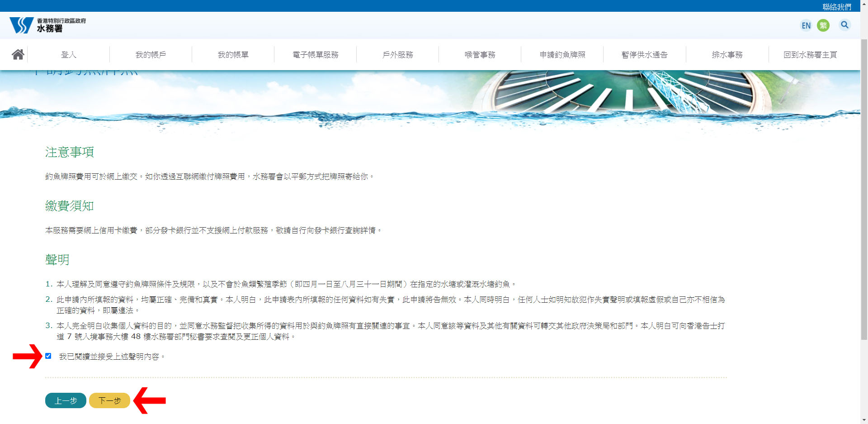The width and height of the screenshot is (868, 424).
Task: Click the 水務署 department logo
Action: (x=45, y=25)
